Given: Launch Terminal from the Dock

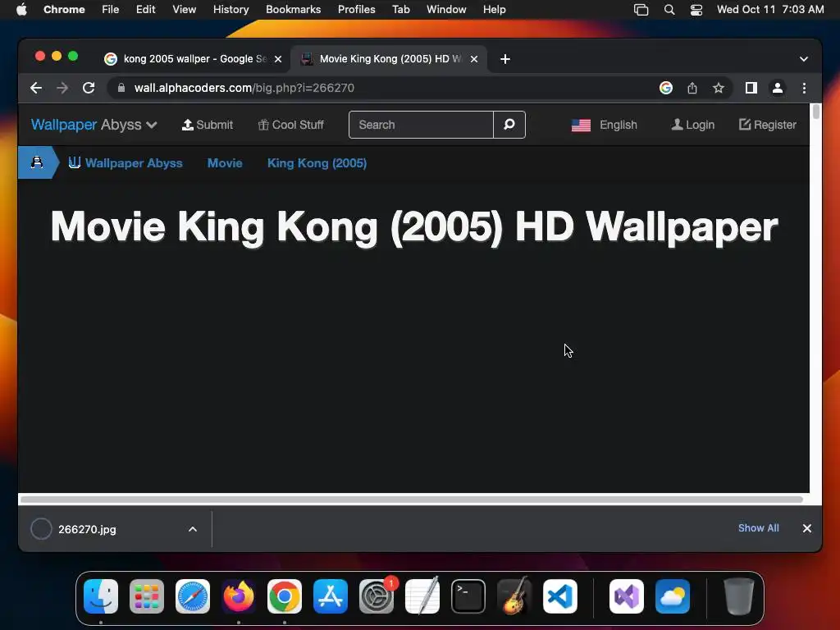Looking at the screenshot, I should click(x=468, y=596).
